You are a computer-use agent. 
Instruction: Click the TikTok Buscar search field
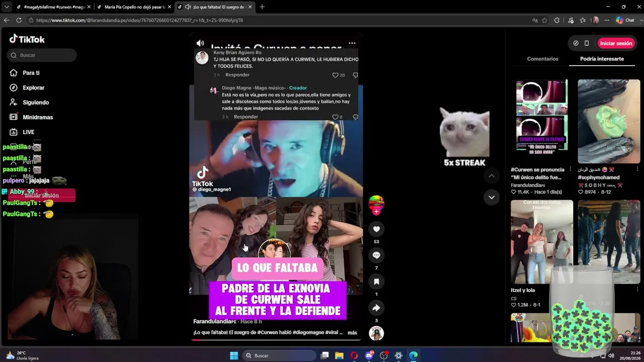coord(42,55)
